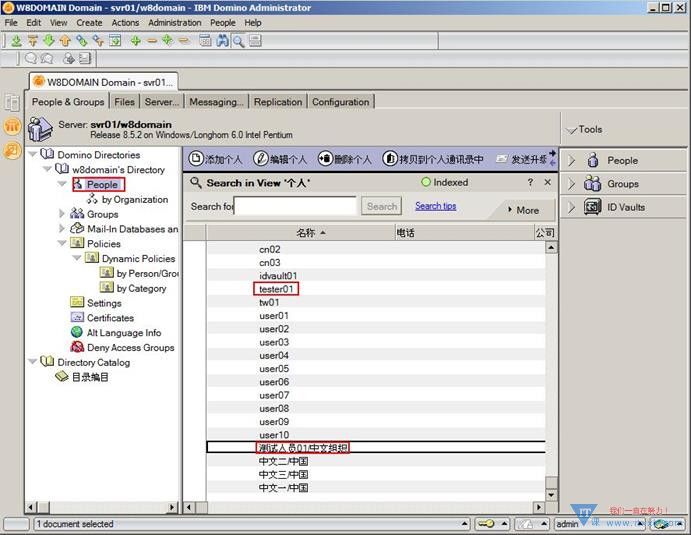Viewport: 691px width, 535px height.
Task: Open the Actions menu
Action: pyautogui.click(x=125, y=22)
